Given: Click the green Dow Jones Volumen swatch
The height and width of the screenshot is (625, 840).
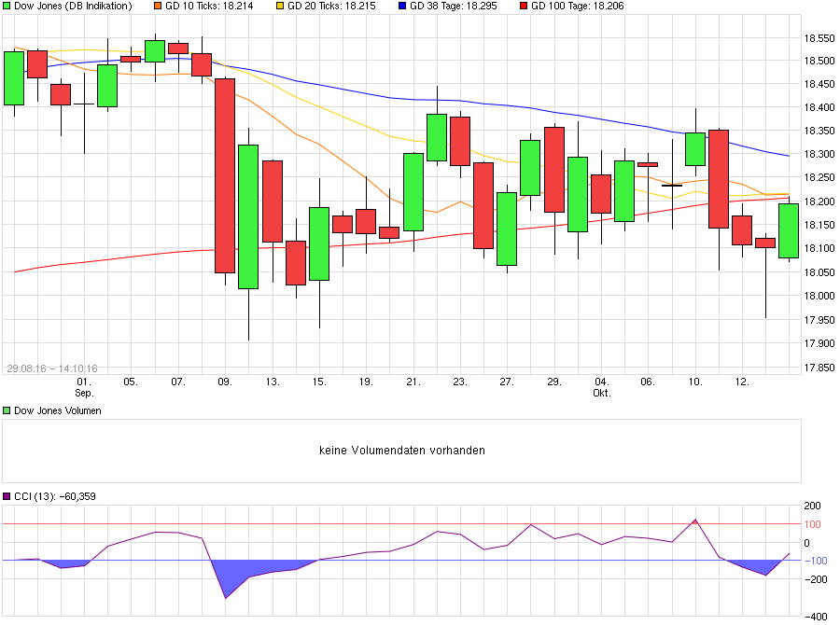Looking at the screenshot, I should click(7, 410).
